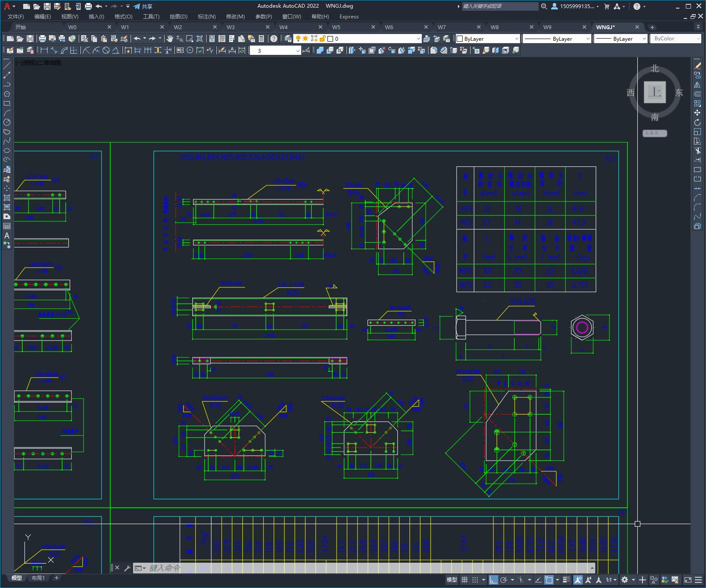Open the 标注(N) menu
Screen dimensions: 706x588
206,17
